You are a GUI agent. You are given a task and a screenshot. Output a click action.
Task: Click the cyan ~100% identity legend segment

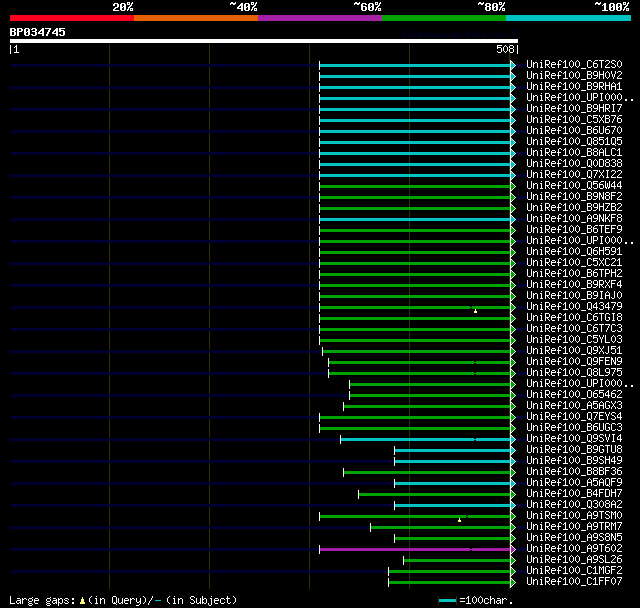click(x=569, y=18)
